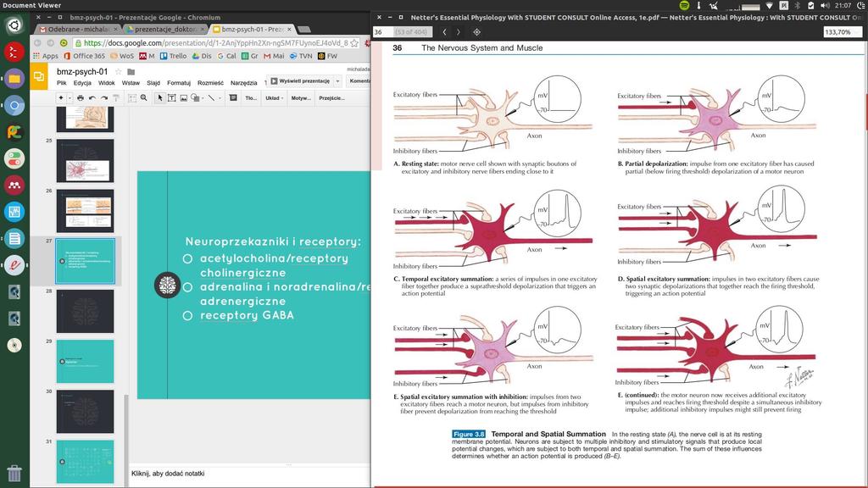This screenshot has height=488, width=868.
Task: Select the zoom magnifier tool
Action: tap(144, 98)
